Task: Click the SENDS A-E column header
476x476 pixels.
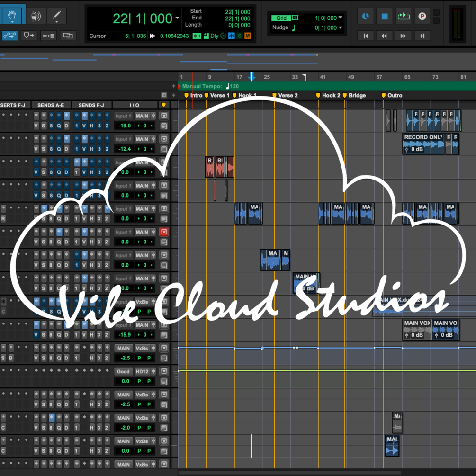Action: (x=51, y=105)
